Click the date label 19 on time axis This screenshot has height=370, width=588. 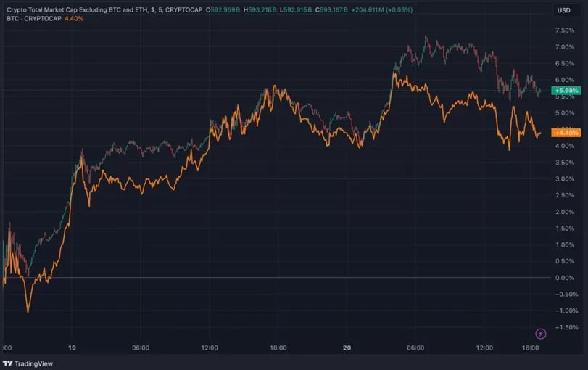(72, 348)
